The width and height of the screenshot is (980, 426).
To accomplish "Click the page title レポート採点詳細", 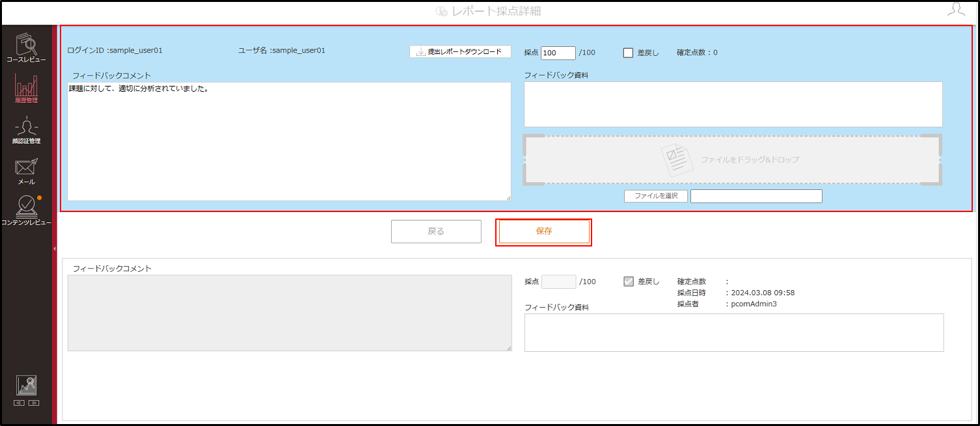I will pyautogui.click(x=497, y=11).
